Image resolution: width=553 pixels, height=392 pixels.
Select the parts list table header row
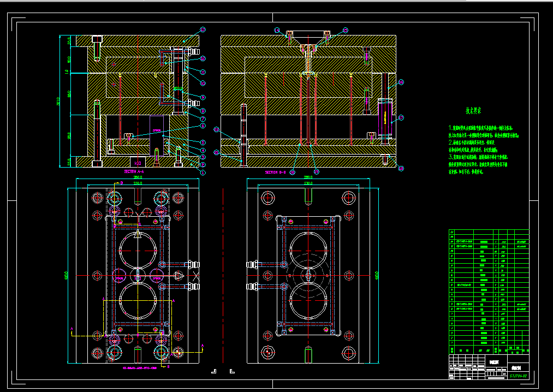point(489,349)
